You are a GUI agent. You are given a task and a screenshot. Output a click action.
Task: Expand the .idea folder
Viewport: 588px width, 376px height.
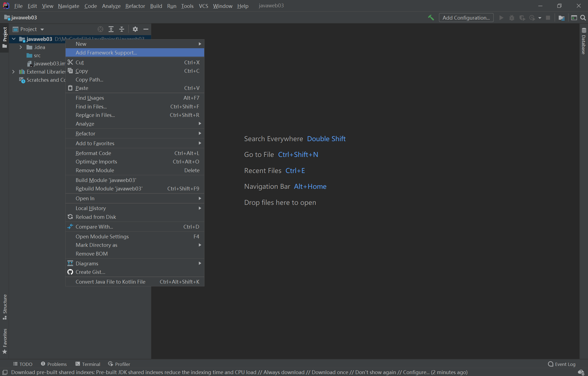pyautogui.click(x=21, y=47)
